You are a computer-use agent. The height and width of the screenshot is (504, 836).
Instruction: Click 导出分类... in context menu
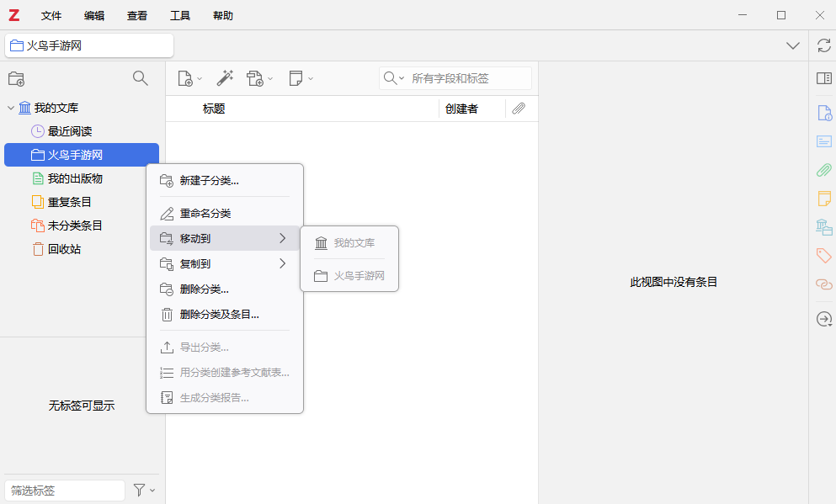click(225, 347)
